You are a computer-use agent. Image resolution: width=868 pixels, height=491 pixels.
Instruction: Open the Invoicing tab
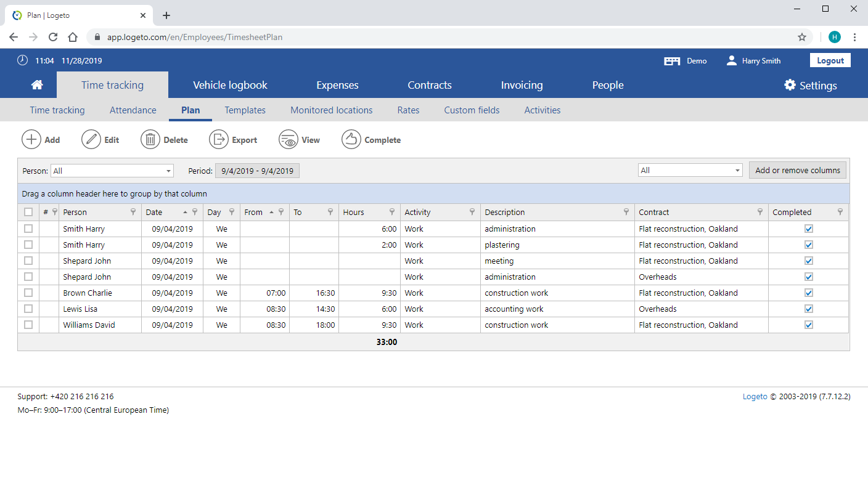coord(522,85)
